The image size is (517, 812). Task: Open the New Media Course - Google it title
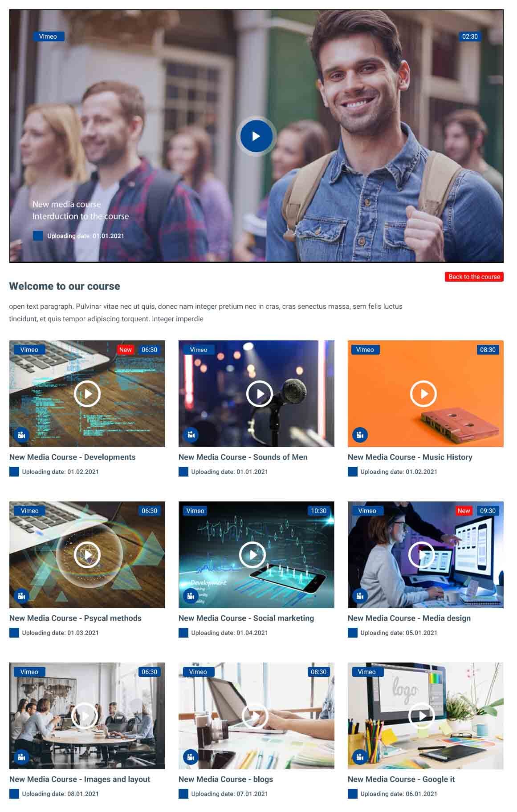click(401, 779)
